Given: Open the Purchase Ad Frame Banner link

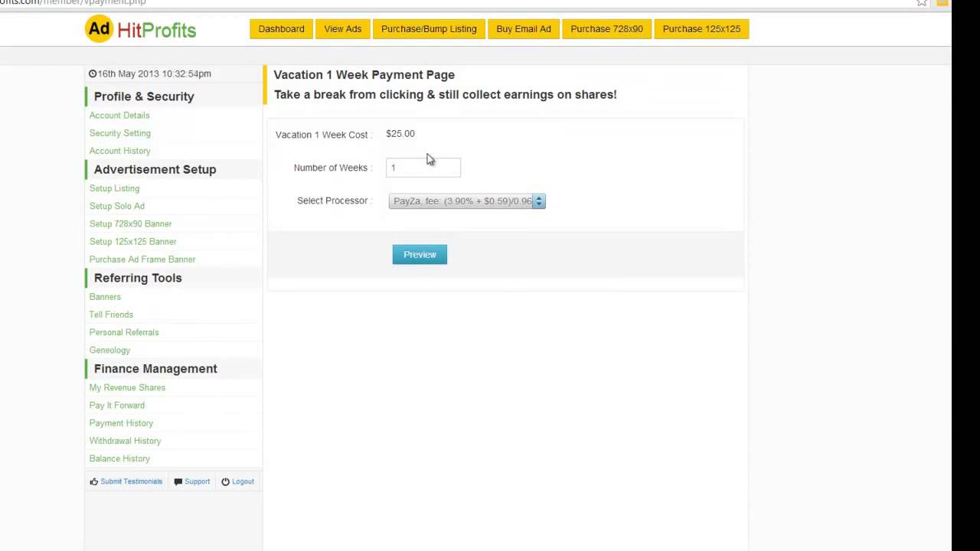Looking at the screenshot, I should coord(142,259).
